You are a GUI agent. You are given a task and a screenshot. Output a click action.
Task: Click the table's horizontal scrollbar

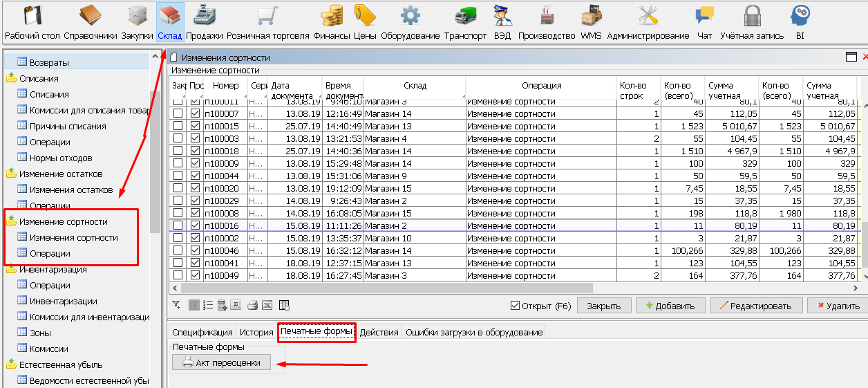point(380,288)
